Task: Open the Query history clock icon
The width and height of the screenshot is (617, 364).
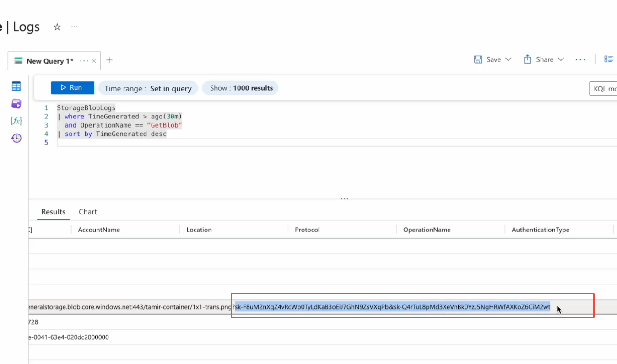Action: [x=16, y=138]
